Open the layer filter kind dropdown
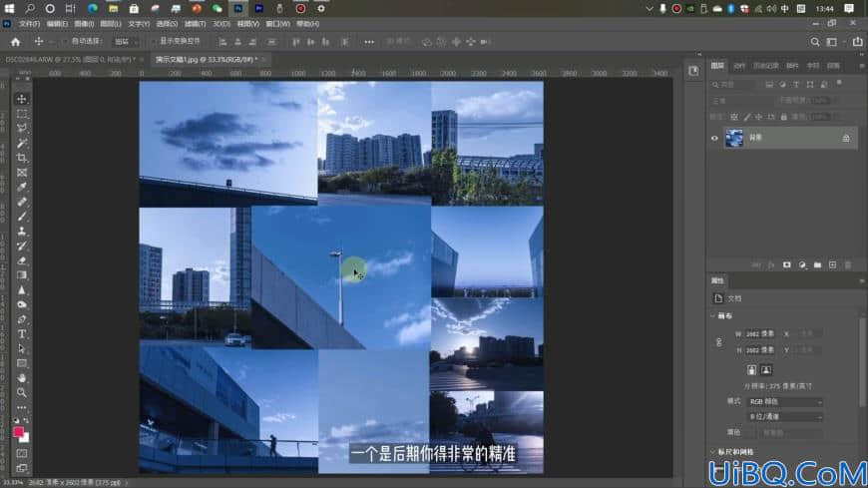This screenshot has width=868, height=488. pyautogui.click(x=732, y=85)
